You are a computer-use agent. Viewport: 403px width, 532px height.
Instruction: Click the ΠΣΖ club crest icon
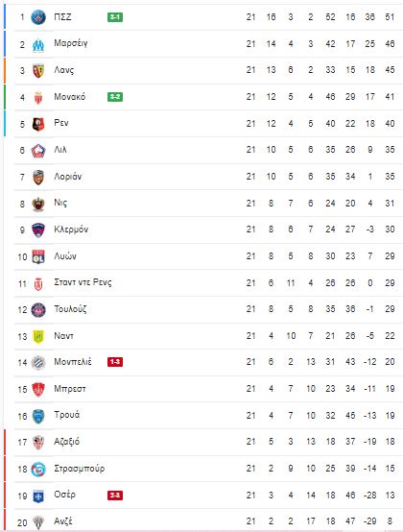click(x=38, y=17)
